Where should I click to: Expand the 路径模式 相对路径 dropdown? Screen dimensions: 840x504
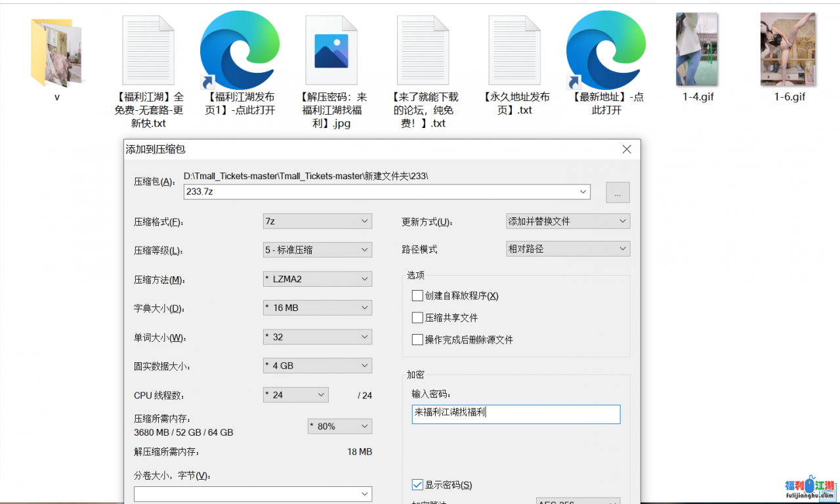tap(568, 249)
